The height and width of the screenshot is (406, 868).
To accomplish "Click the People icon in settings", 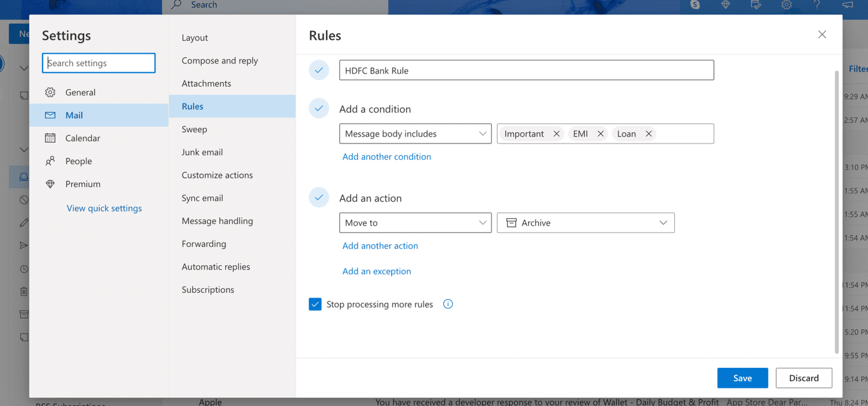I will [x=51, y=161].
